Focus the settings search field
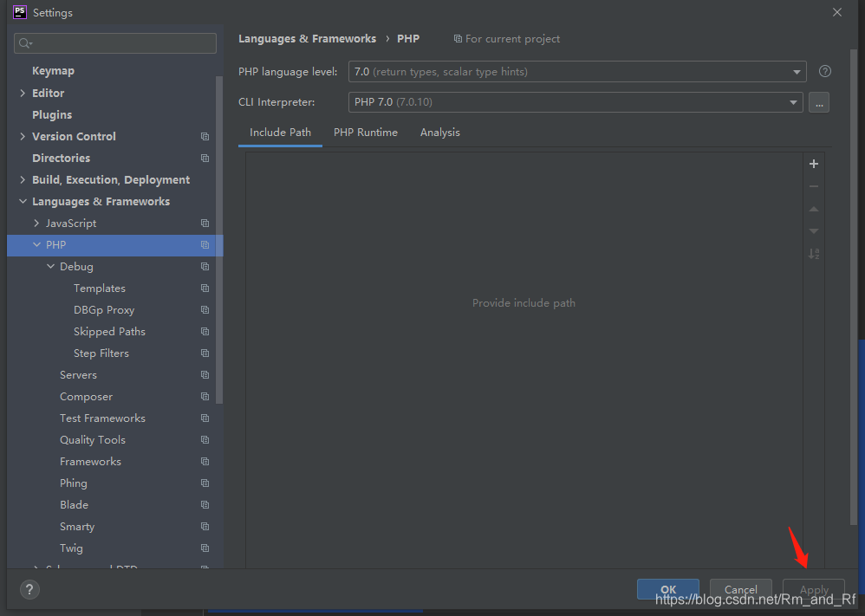Viewport: 865px width, 616px height. click(115, 43)
